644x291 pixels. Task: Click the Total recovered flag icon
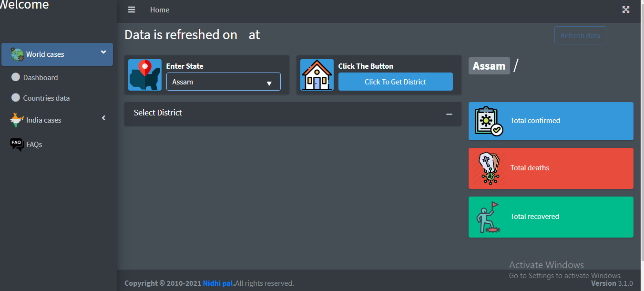click(x=489, y=217)
